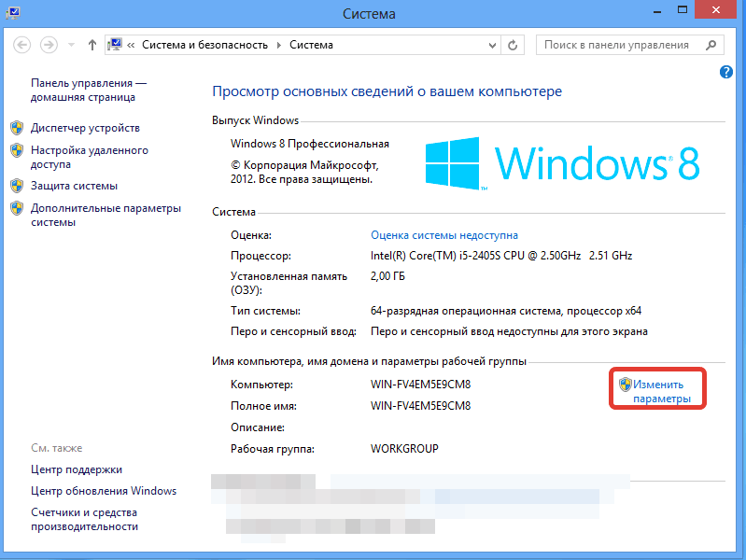Select computer name WIN-FV4EM5E9CM8 beside Компьютер
Image resolution: width=746 pixels, height=560 pixels.
pyautogui.click(x=420, y=385)
